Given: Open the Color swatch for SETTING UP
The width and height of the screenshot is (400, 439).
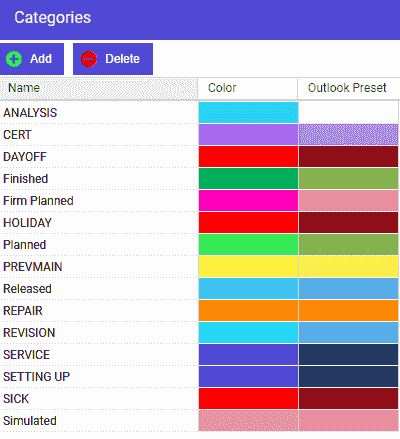Looking at the screenshot, I should point(248,377).
